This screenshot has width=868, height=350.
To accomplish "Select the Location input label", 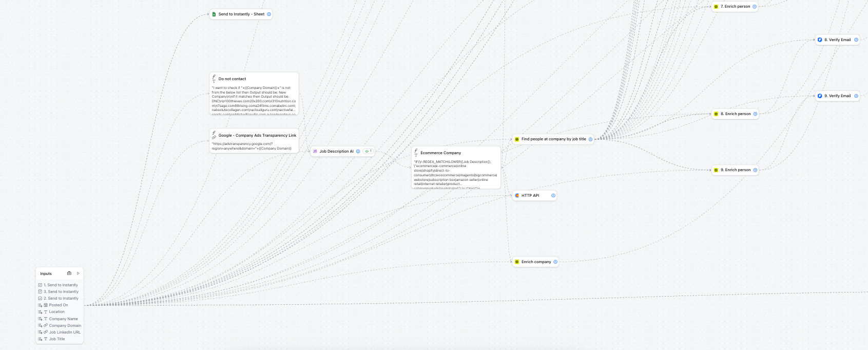I will (x=57, y=312).
